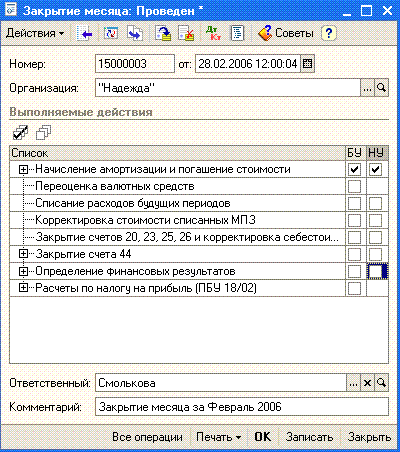Uncheck all actions icon
The width and height of the screenshot is (400, 452).
pyautogui.click(x=43, y=132)
